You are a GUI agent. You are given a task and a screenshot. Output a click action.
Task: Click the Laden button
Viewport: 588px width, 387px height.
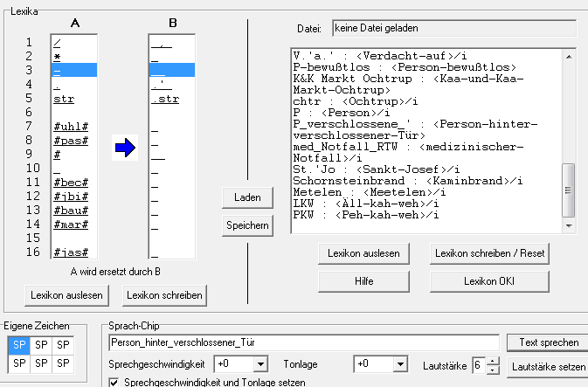tap(247, 198)
